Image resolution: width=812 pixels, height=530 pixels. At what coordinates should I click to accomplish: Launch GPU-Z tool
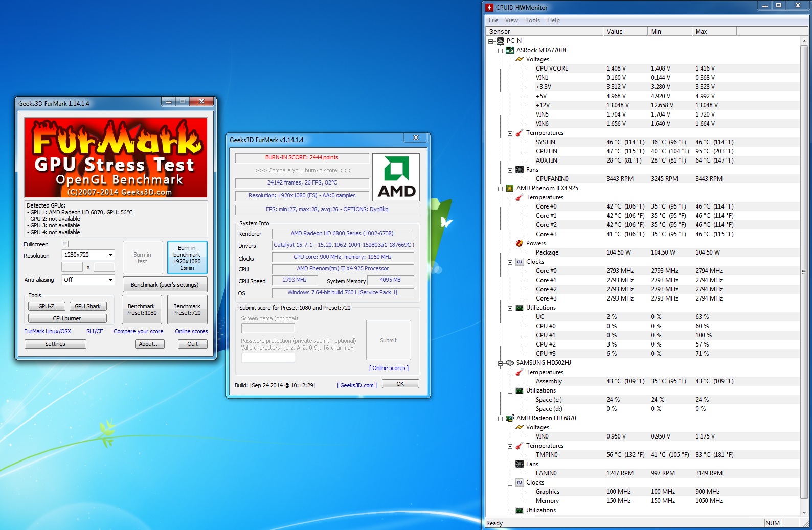coord(47,306)
